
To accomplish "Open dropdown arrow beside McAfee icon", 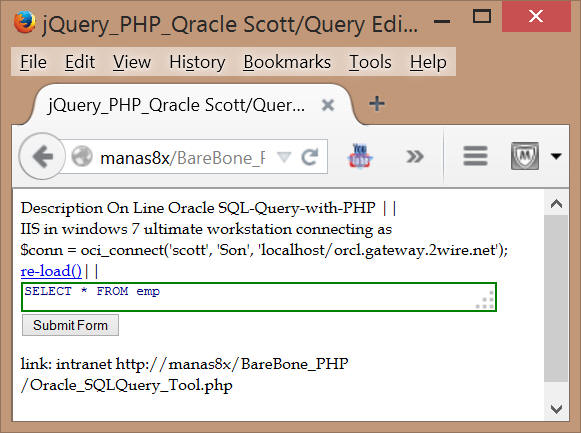I will pos(556,156).
